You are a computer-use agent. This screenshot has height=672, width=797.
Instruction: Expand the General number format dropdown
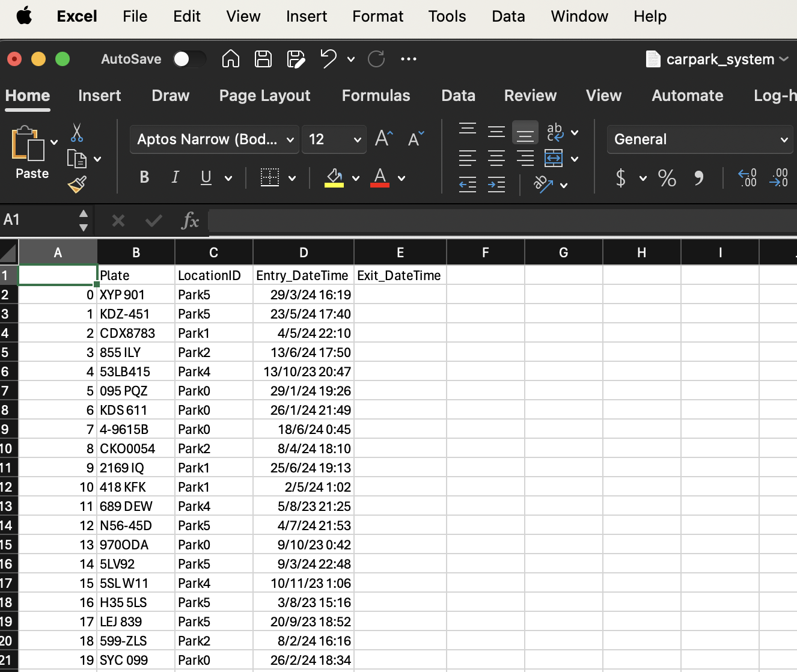(x=700, y=139)
